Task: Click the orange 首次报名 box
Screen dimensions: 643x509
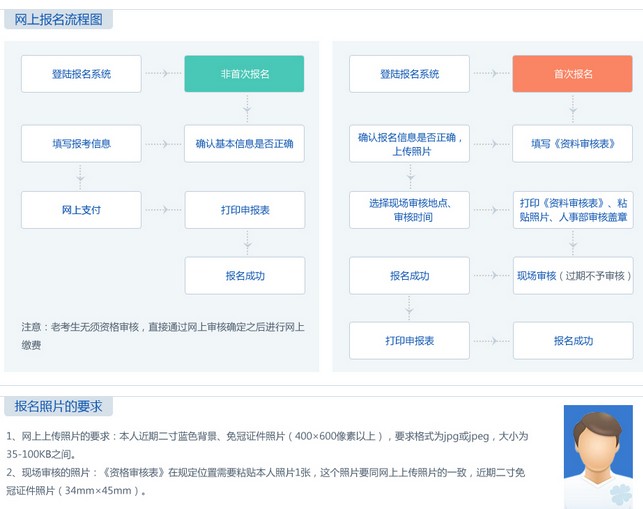Action: pos(573,74)
